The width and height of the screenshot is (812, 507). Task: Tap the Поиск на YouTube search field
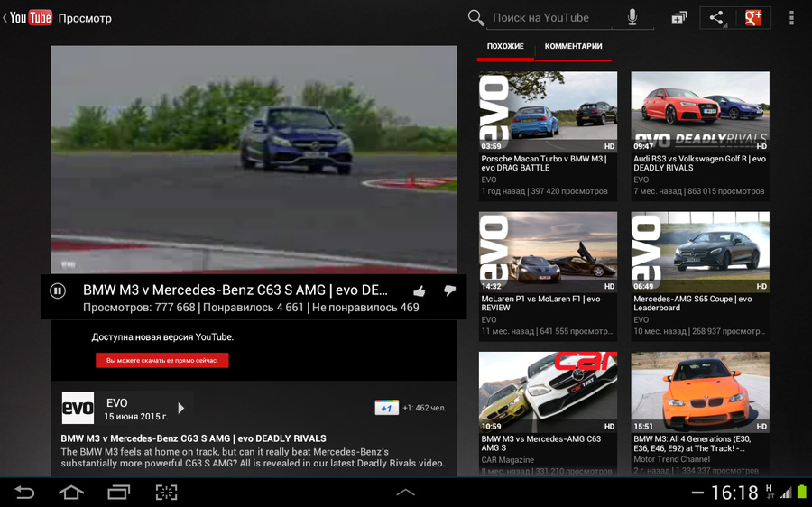(549, 18)
